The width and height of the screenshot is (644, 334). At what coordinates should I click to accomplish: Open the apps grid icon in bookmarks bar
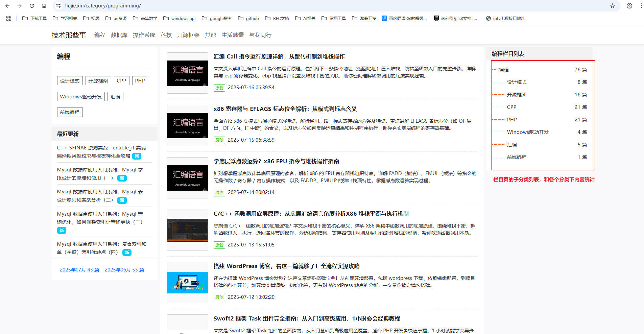point(9,18)
